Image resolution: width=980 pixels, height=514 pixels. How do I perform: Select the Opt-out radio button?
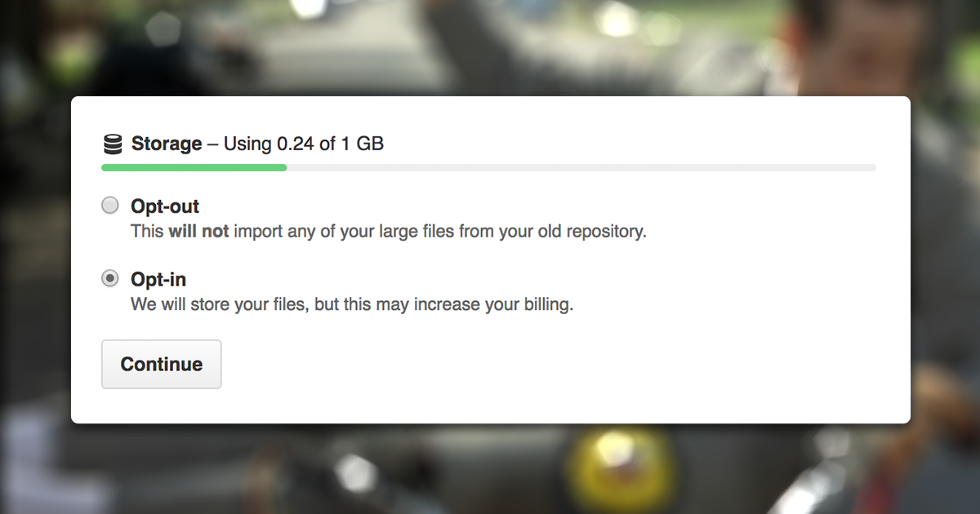(x=110, y=206)
